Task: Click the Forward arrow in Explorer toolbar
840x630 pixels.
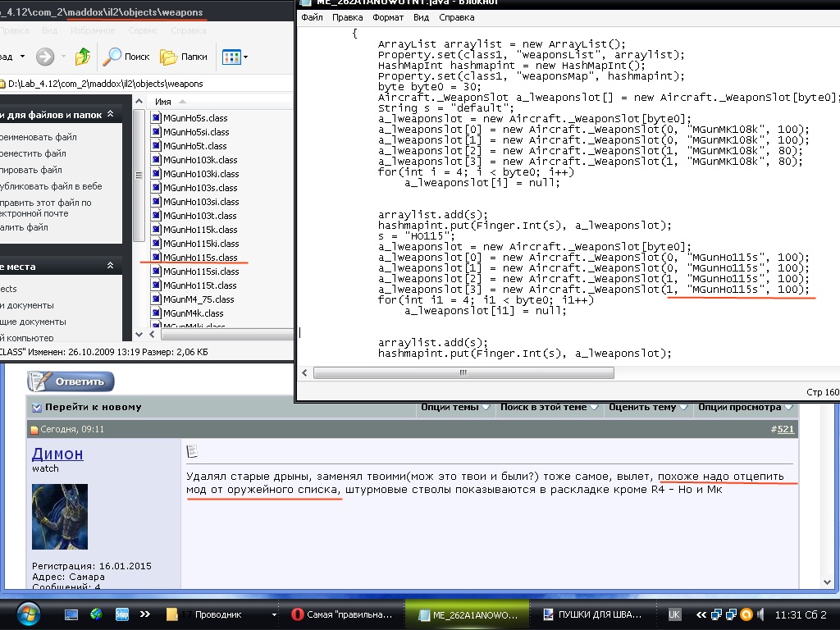Action: pyautogui.click(x=45, y=57)
